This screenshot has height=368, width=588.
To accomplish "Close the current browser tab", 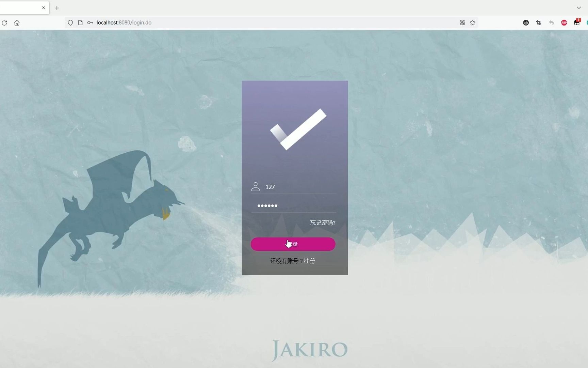I will tap(44, 8).
